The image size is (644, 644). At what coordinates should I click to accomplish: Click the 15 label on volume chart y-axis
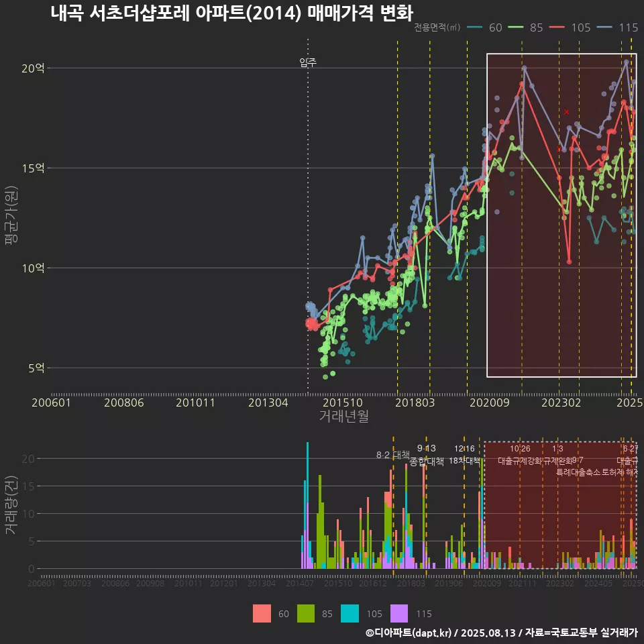[28, 486]
